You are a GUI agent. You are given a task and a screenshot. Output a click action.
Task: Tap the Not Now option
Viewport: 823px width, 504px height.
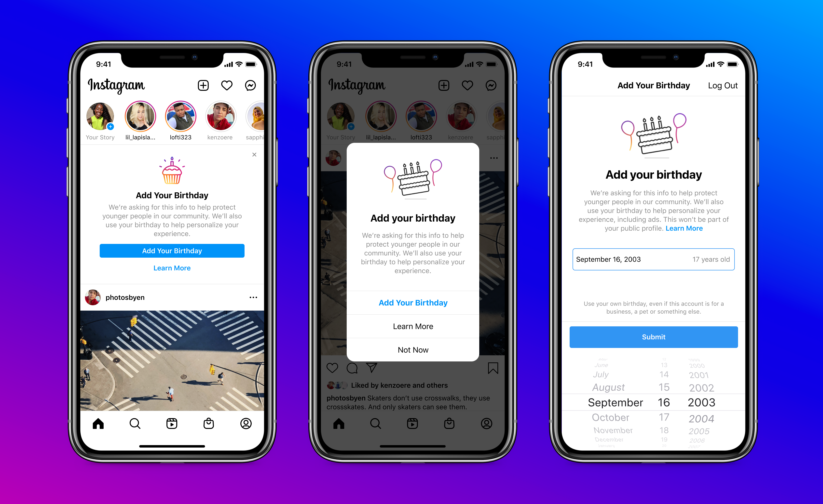coord(411,350)
